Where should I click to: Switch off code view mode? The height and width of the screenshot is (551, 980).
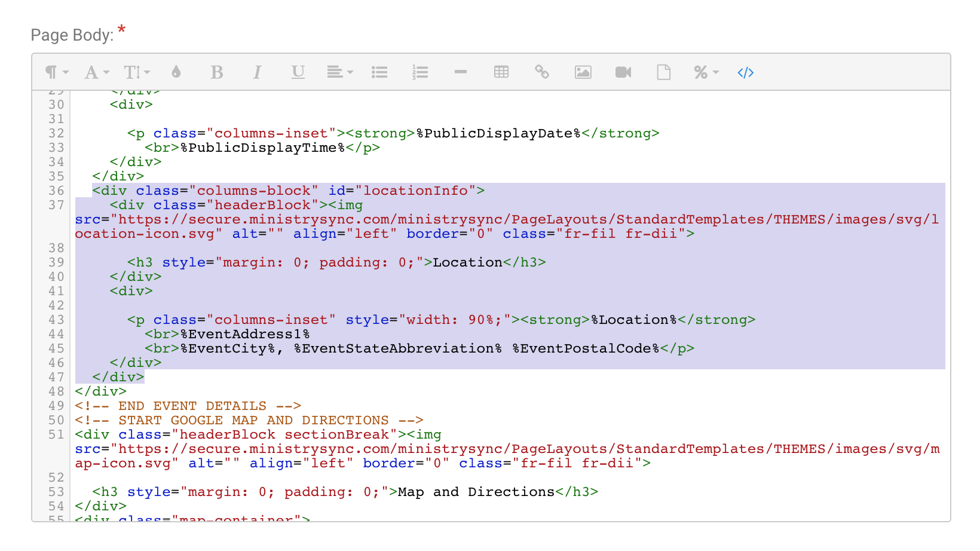pyautogui.click(x=745, y=73)
